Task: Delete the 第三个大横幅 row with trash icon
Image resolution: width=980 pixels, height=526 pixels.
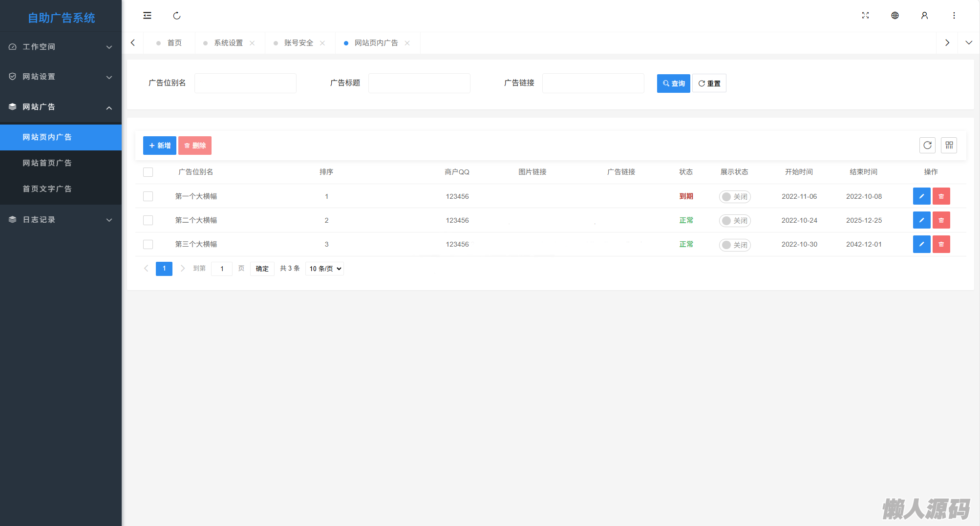Action: (x=941, y=244)
